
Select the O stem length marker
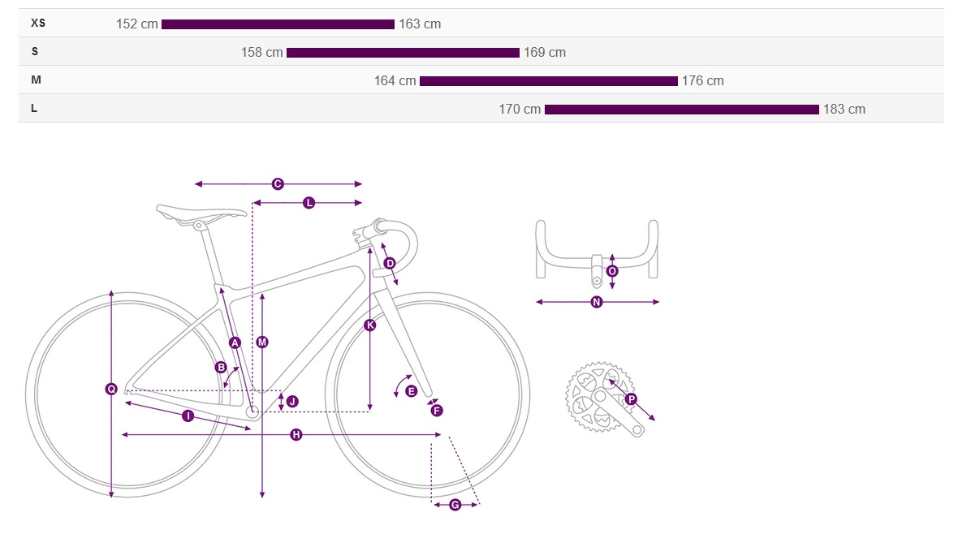[x=612, y=271]
